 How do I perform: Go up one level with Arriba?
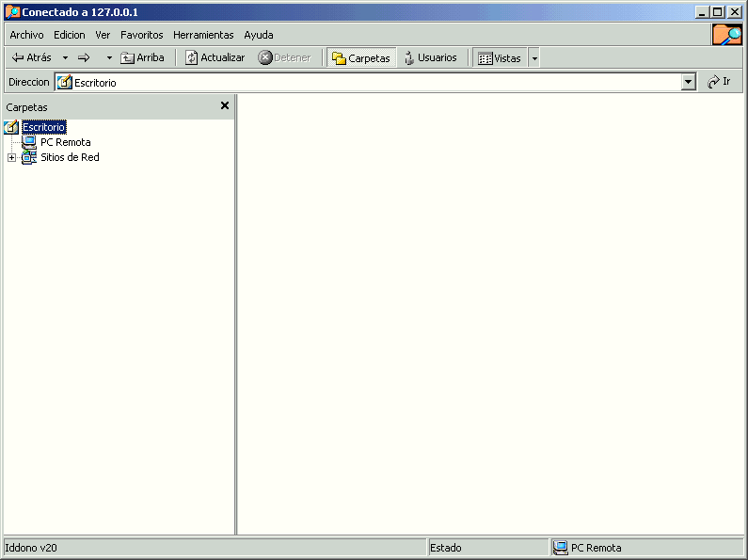pos(142,57)
